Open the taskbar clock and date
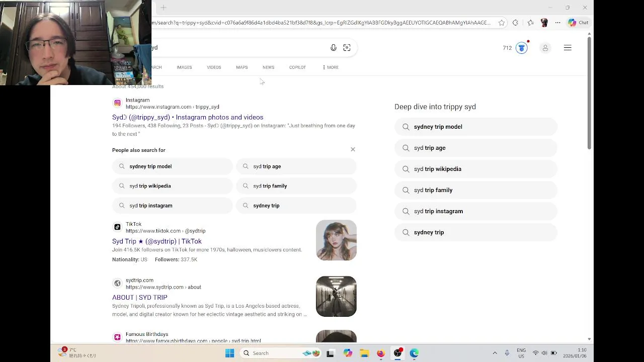The width and height of the screenshot is (644, 362). (575, 353)
